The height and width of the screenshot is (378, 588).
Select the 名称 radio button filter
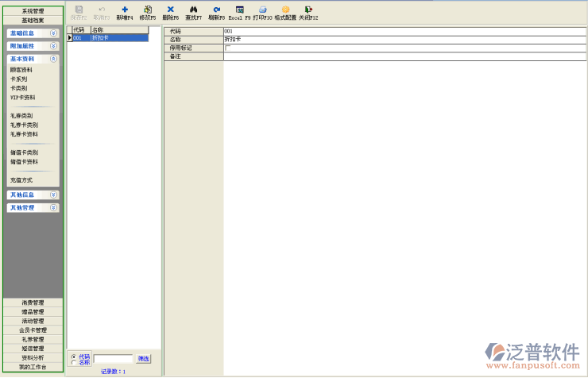tap(75, 363)
